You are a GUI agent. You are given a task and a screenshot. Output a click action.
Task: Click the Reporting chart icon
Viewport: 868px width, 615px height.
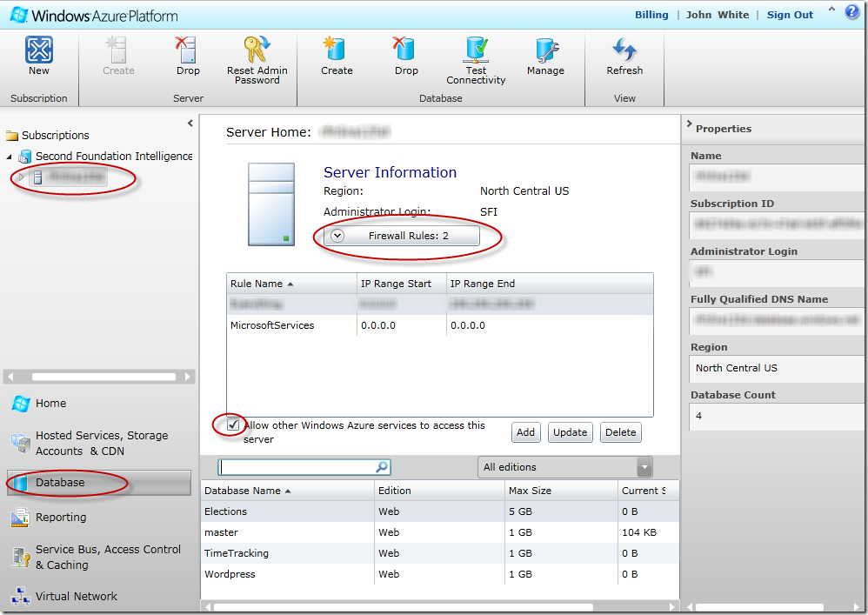(21, 518)
